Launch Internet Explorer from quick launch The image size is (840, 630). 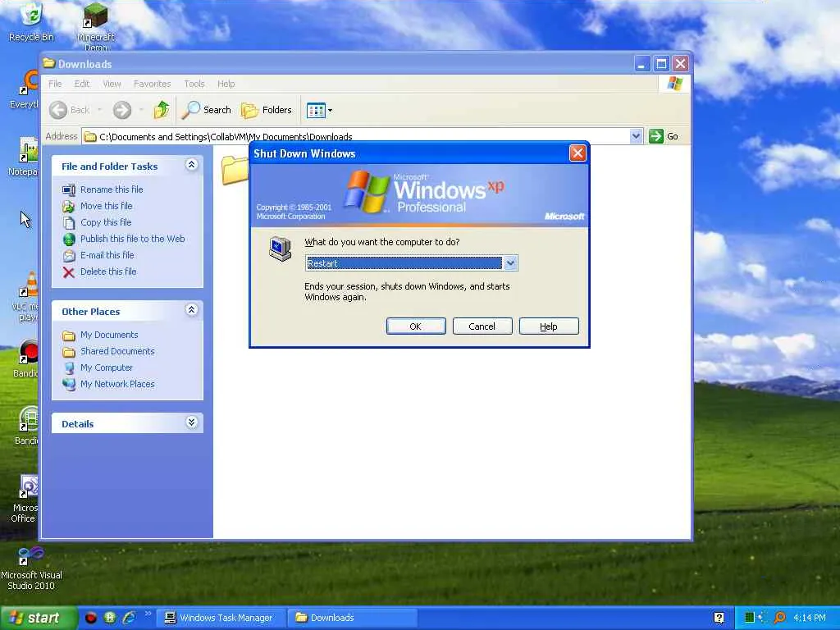(x=129, y=618)
